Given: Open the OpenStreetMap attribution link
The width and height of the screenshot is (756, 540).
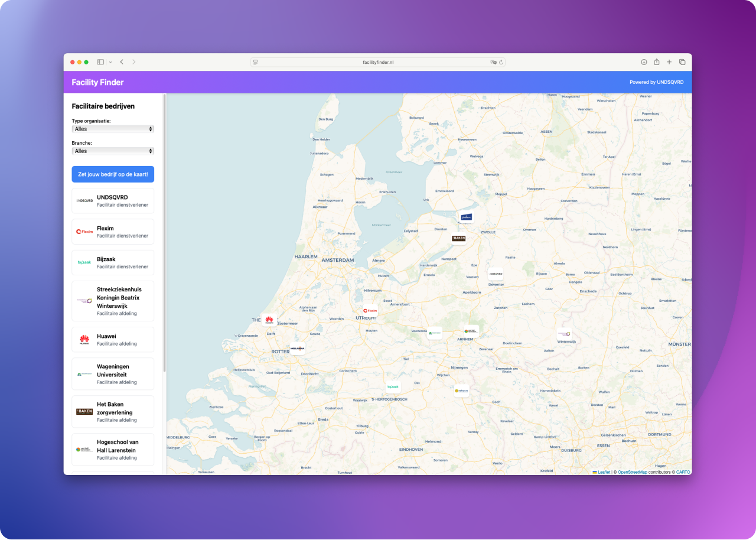Looking at the screenshot, I should (x=633, y=472).
